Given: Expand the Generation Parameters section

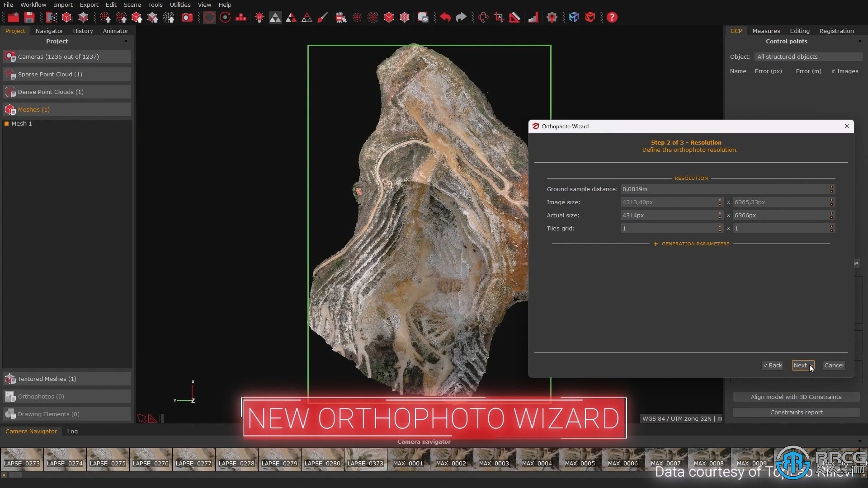Looking at the screenshot, I should click(691, 243).
